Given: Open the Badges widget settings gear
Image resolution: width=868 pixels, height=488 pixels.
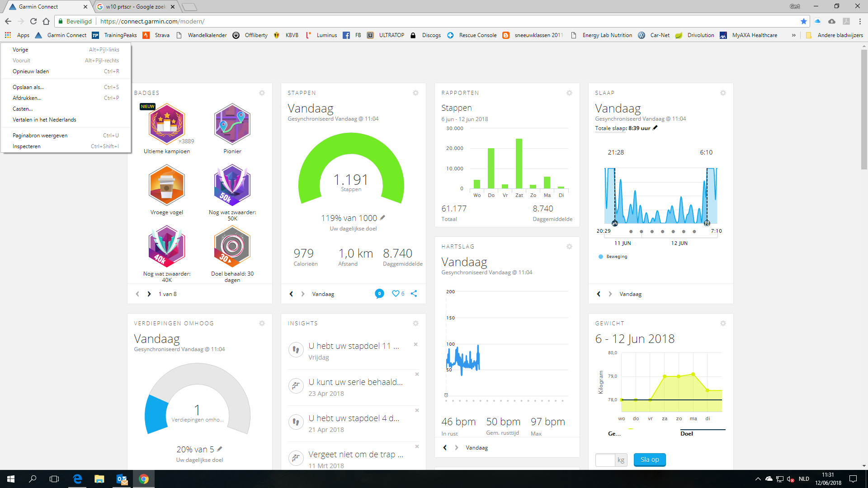Looking at the screenshot, I should coord(262,93).
